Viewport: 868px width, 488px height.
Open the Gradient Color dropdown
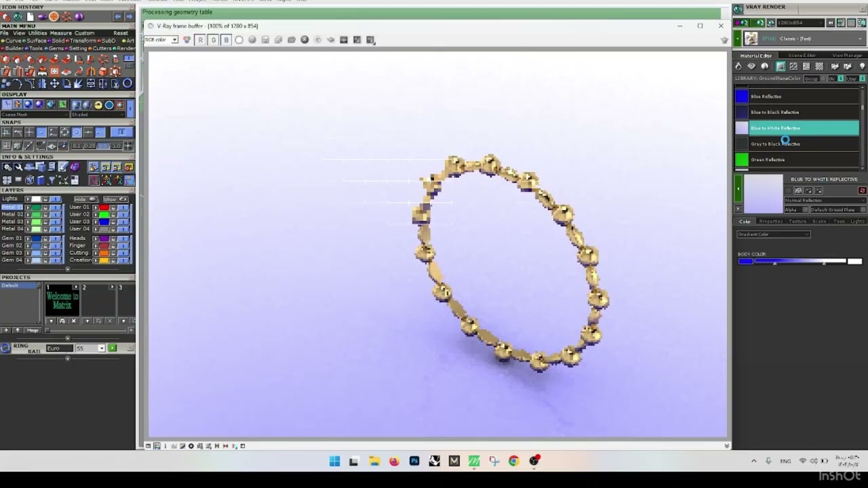[774, 235]
